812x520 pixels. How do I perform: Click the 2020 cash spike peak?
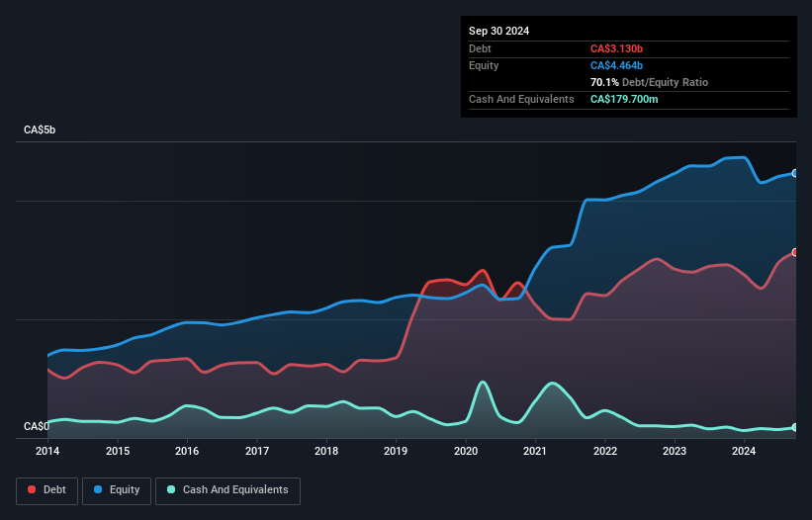(483, 383)
